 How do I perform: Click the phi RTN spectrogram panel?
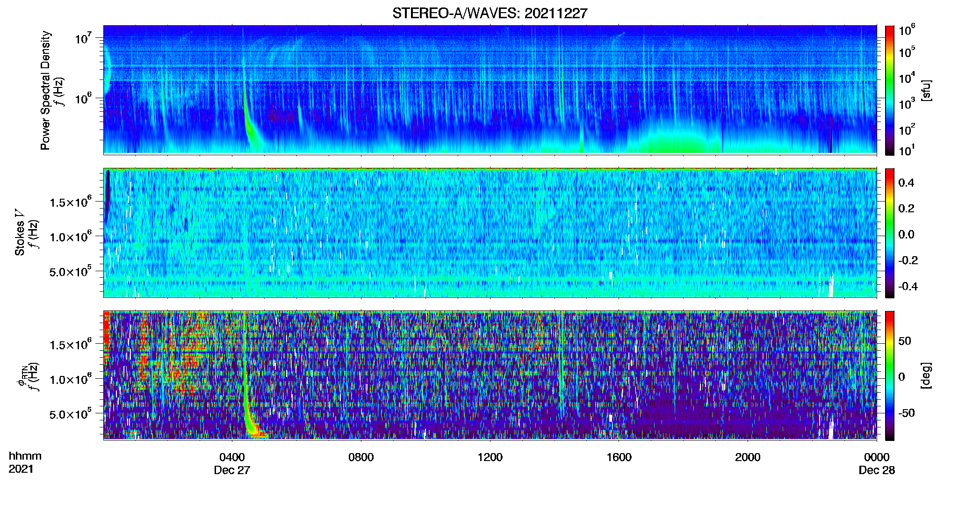click(490, 375)
